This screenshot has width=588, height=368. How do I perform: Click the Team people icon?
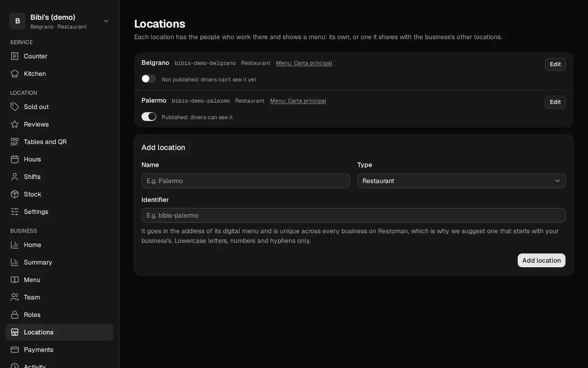tap(15, 297)
